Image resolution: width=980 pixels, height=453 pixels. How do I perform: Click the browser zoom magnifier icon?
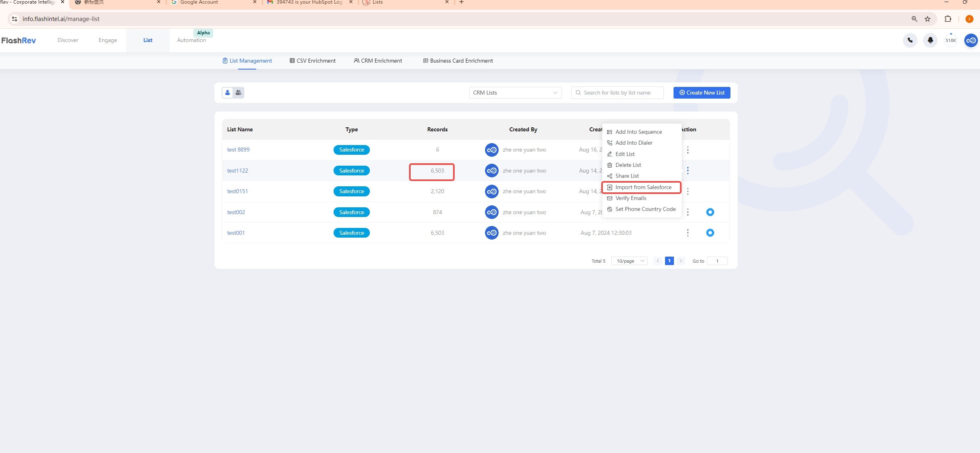click(914, 19)
